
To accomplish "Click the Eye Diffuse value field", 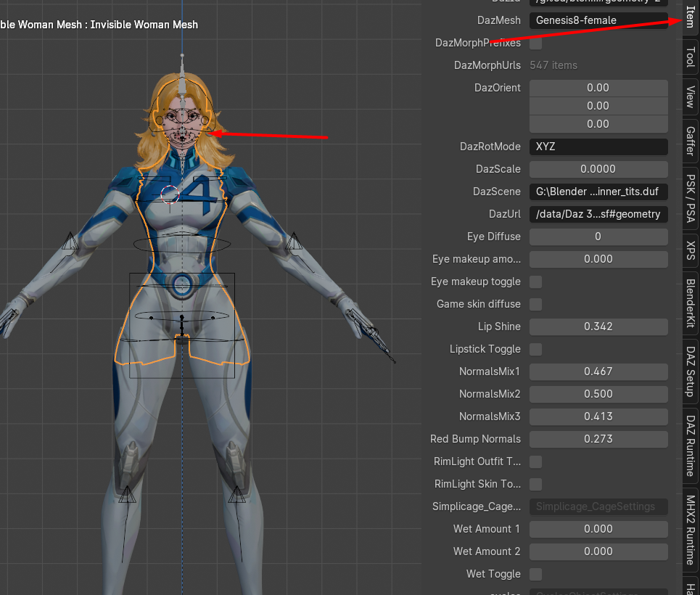I will pos(598,237).
